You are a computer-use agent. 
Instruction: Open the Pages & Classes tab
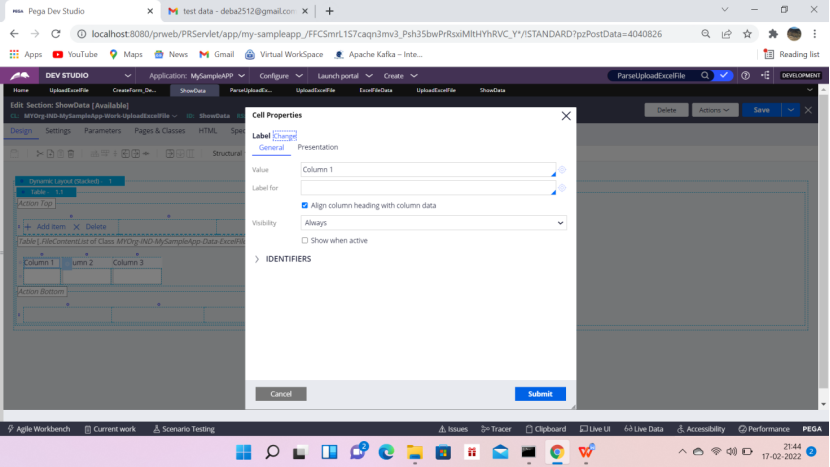point(159,131)
